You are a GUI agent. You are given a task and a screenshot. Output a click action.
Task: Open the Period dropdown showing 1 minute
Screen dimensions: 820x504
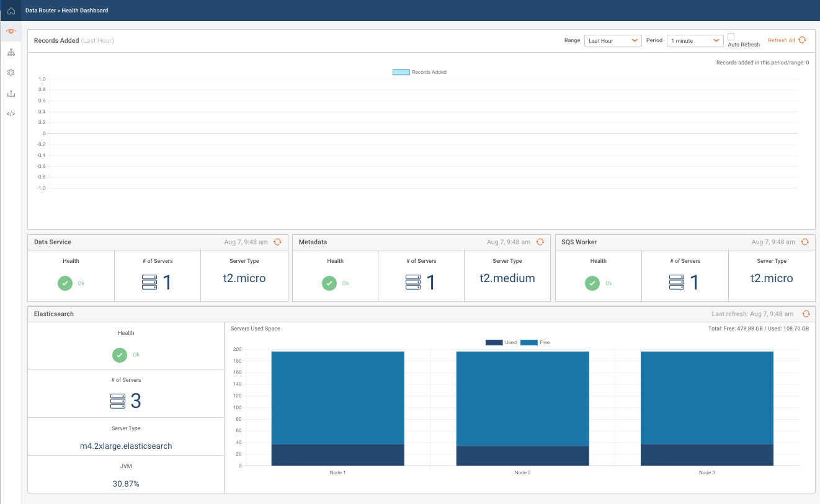(695, 40)
